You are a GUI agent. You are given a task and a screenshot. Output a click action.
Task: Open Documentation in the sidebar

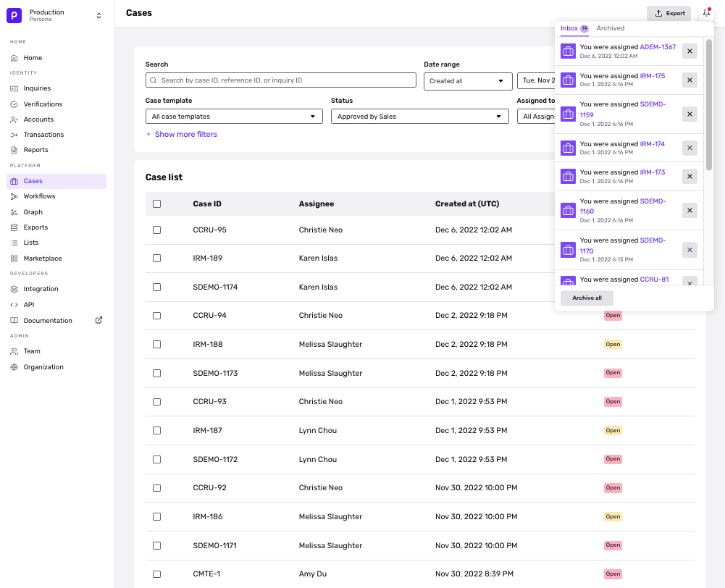click(x=57, y=320)
